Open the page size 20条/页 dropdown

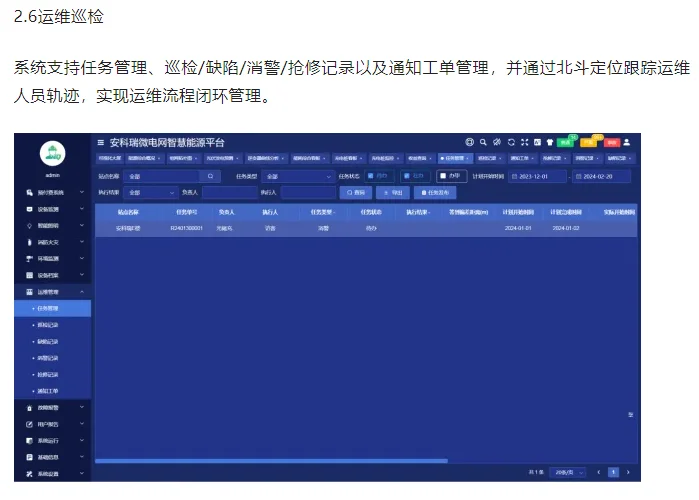(x=568, y=472)
